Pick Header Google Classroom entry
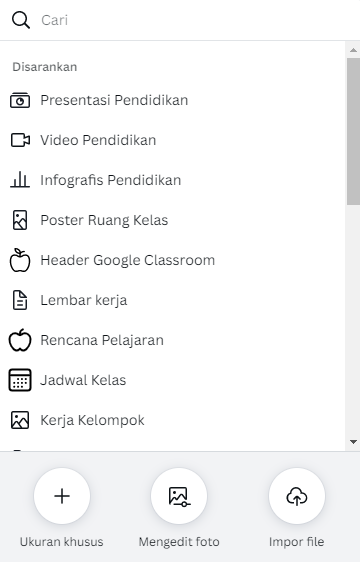The image size is (360, 562). (172, 260)
